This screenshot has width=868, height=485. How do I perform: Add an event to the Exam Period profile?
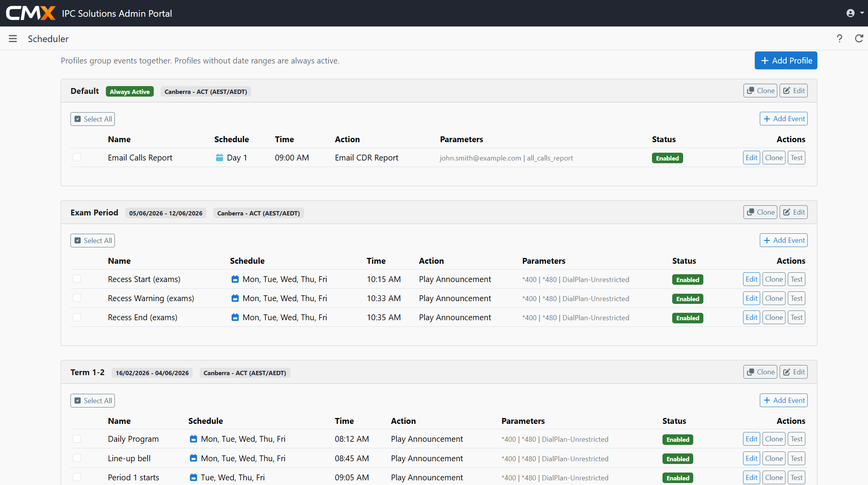[x=784, y=240]
